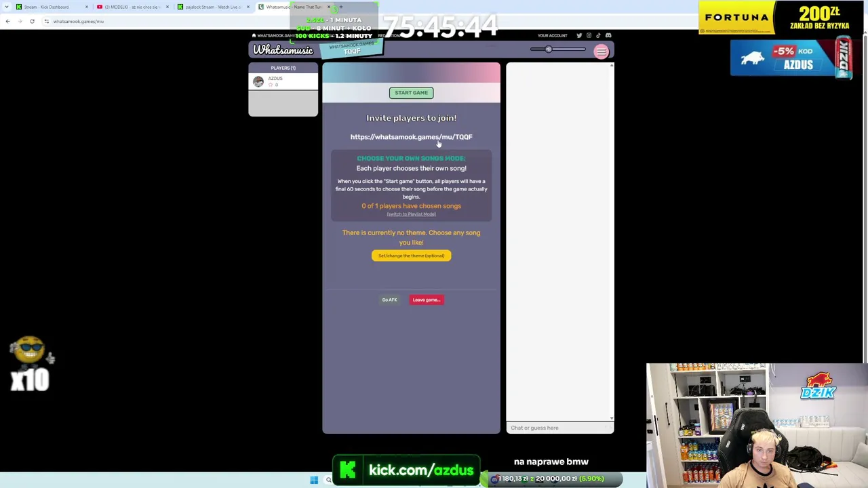Open the Discord social link
The image size is (868, 488).
click(608, 35)
